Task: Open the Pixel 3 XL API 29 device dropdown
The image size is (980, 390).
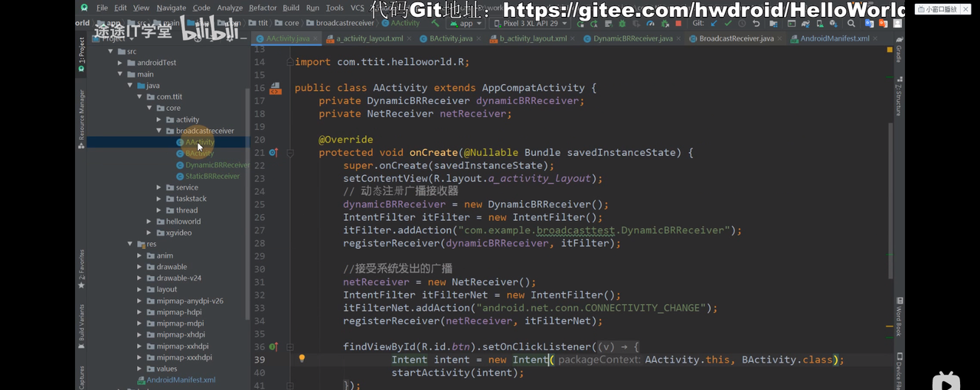Action: (x=530, y=24)
